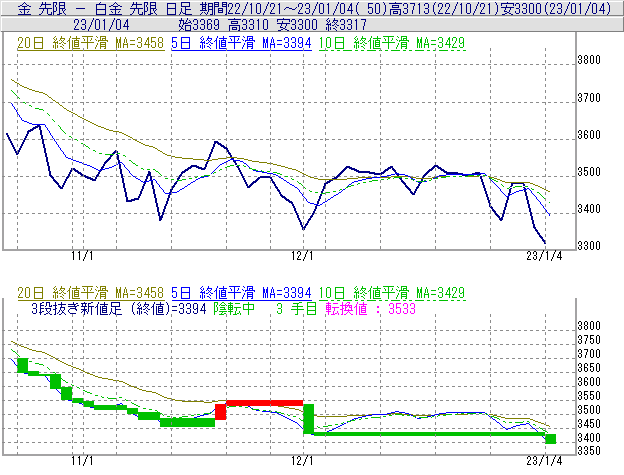
Task: Click the 3700 label on the upper chart axis
Action: pos(589,97)
